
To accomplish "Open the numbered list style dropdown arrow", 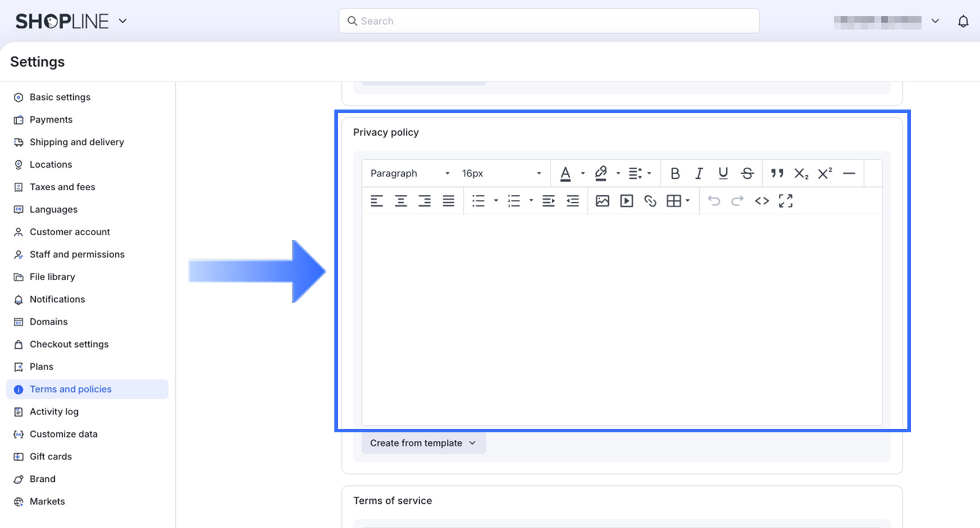I will (x=531, y=201).
